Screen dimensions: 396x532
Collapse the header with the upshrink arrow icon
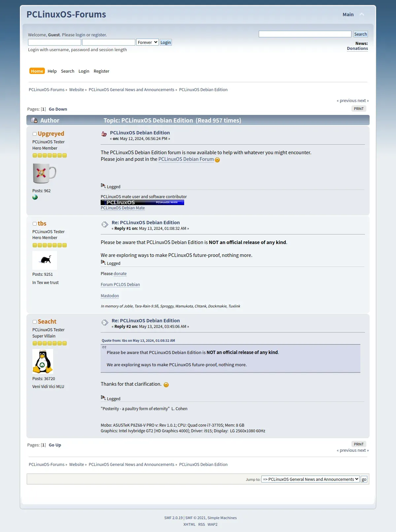pyautogui.click(x=362, y=14)
